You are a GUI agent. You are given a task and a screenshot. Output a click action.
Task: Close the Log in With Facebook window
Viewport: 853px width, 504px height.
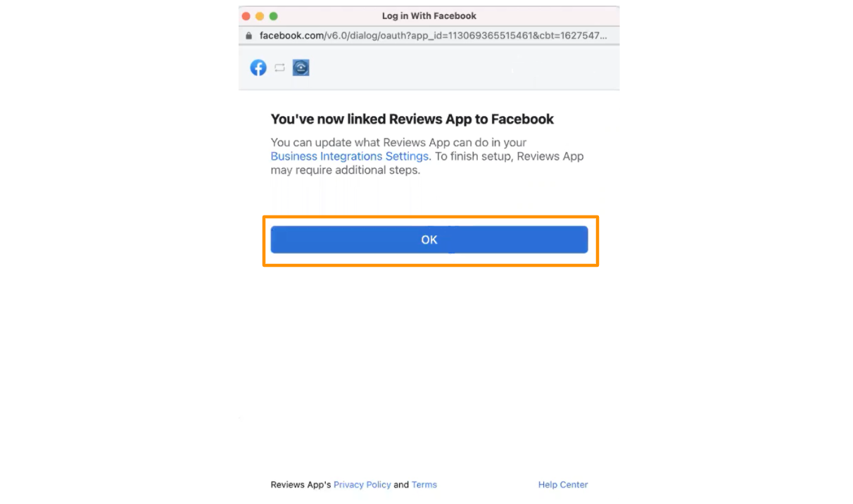tap(246, 16)
